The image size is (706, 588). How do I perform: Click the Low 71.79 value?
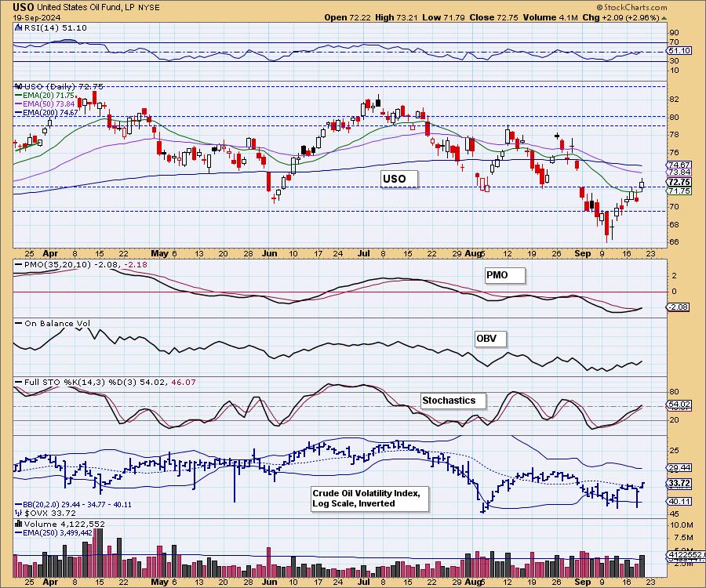point(443,17)
